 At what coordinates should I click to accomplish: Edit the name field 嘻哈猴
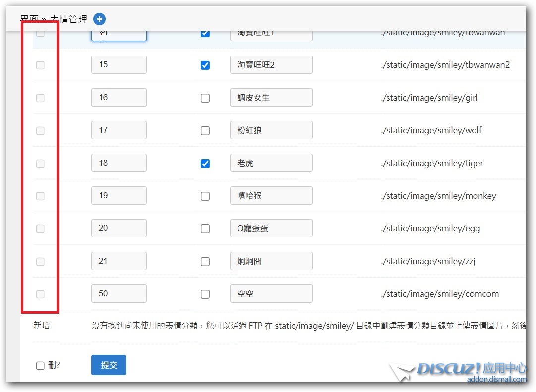[271, 195]
